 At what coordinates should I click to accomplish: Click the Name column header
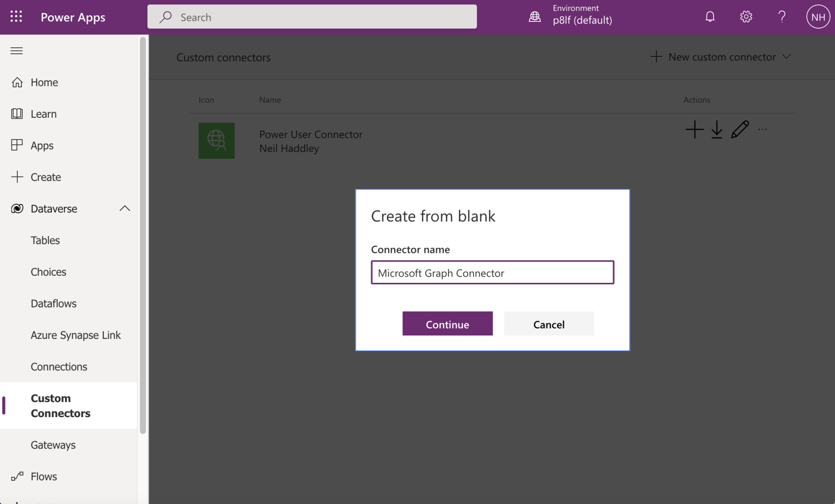270,100
